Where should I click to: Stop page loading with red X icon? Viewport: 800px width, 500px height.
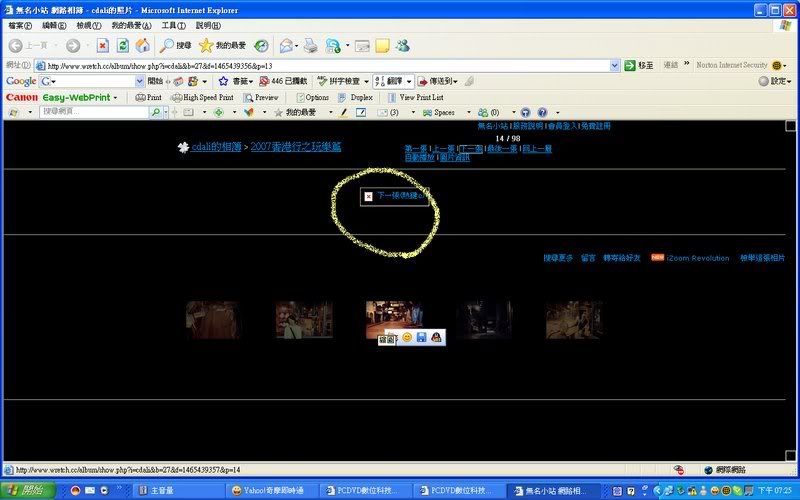(x=103, y=46)
